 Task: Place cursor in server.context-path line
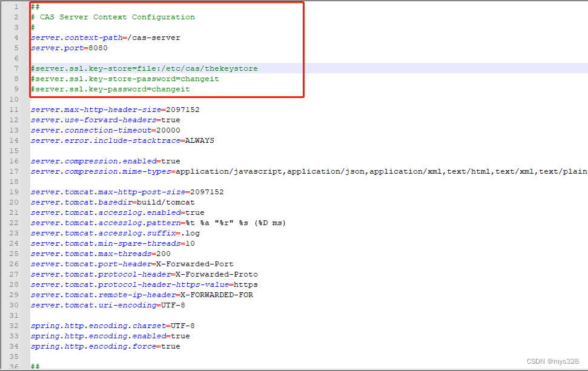105,38
